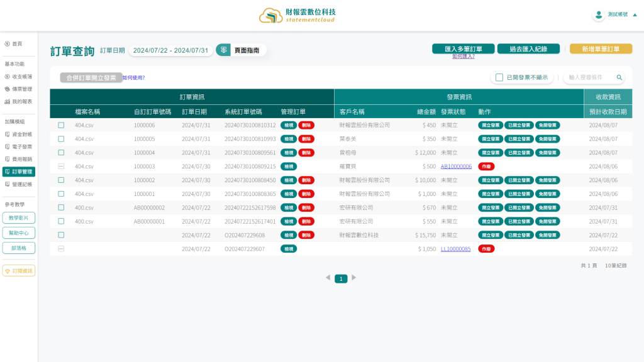The width and height of the screenshot is (644, 362).
Task: Check the row for order 1000006
Action: 61,125
